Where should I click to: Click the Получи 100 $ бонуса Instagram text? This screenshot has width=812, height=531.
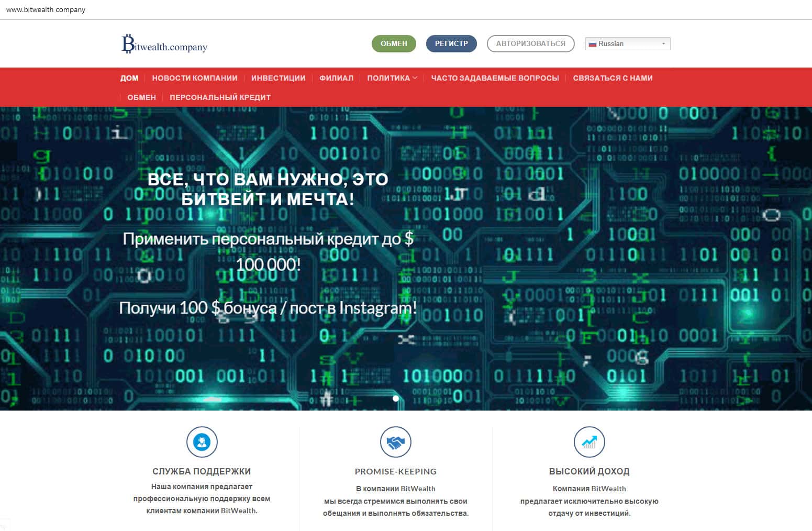[268, 307]
